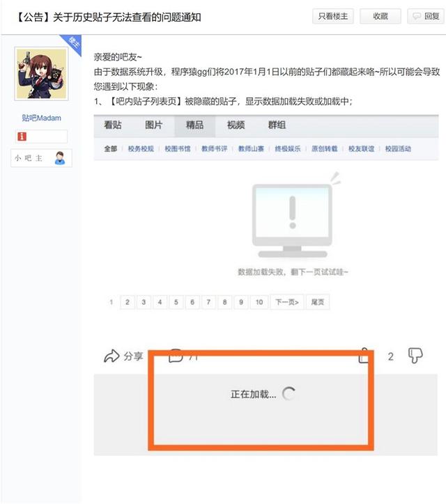Go to page 5 in pagination
This screenshot has height=504, width=446.
176,302
